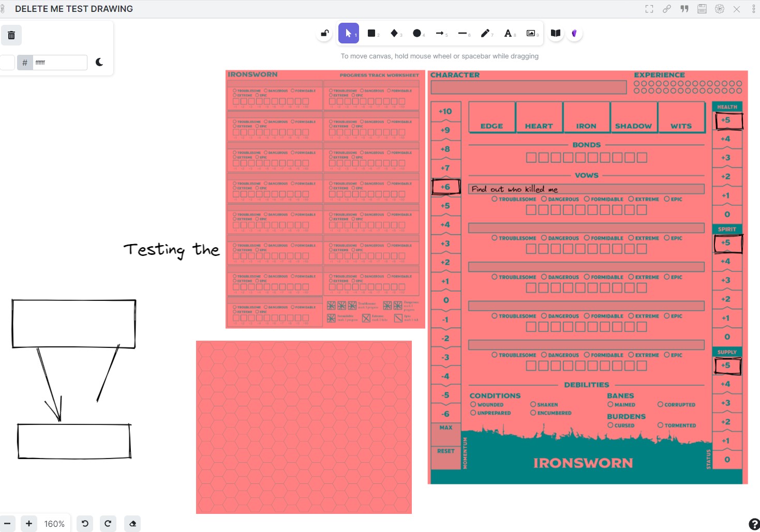
Task: Click the TORMENTED burden circle
Action: (660, 425)
